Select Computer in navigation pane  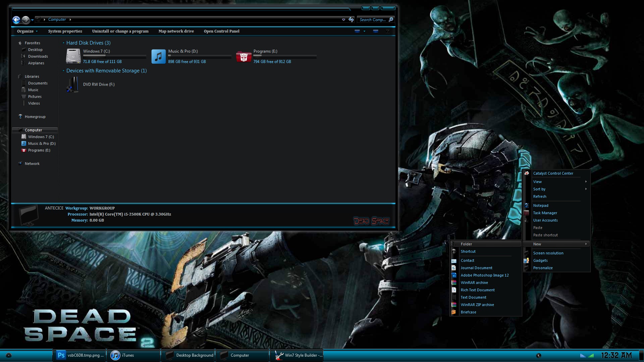click(35, 130)
